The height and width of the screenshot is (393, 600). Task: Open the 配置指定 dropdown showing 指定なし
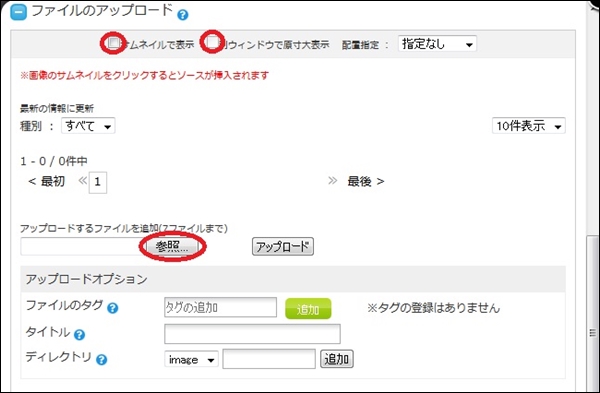click(437, 44)
